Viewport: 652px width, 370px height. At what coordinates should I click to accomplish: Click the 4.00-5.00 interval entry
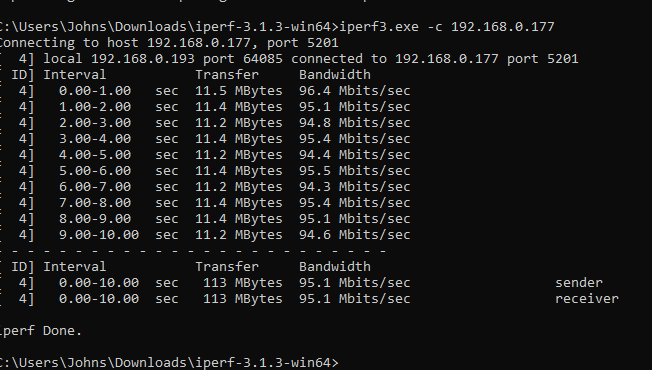point(95,155)
